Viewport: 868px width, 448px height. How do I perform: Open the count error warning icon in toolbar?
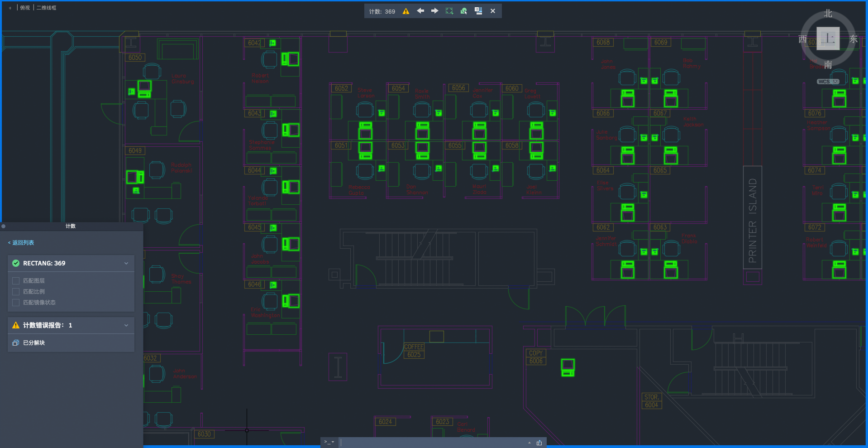coord(406,11)
